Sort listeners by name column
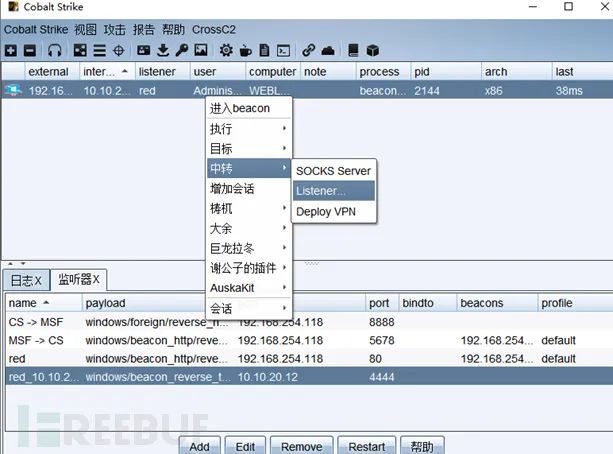 point(43,303)
